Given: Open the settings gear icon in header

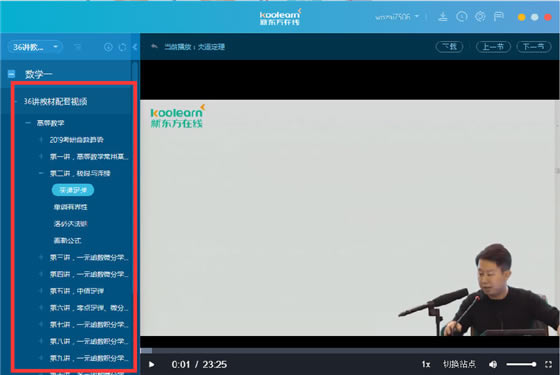Looking at the screenshot, I should pos(480,16).
